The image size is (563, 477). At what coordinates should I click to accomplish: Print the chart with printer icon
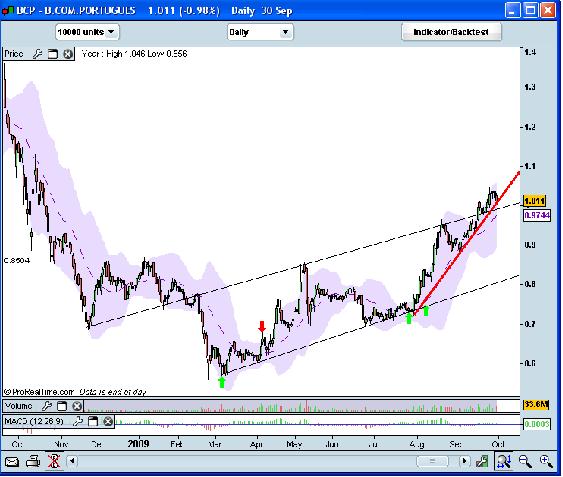coord(33,461)
